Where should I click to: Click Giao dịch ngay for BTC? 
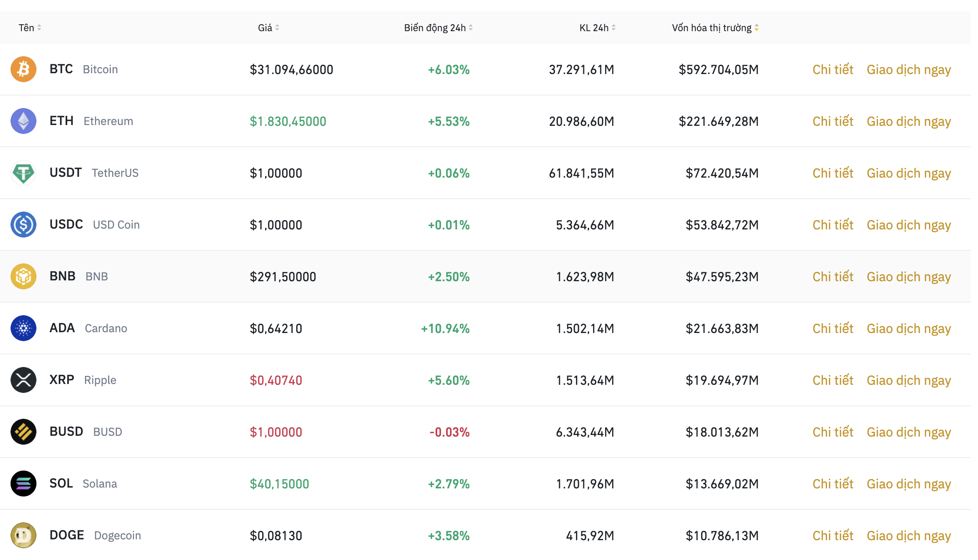coord(909,70)
